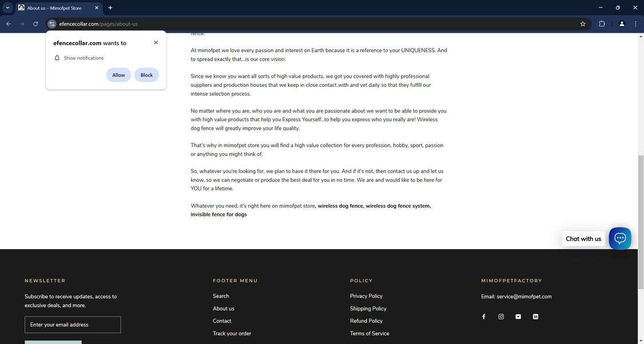Open the chat bubble widget icon
Screen dimensions: 644x344
click(620, 238)
